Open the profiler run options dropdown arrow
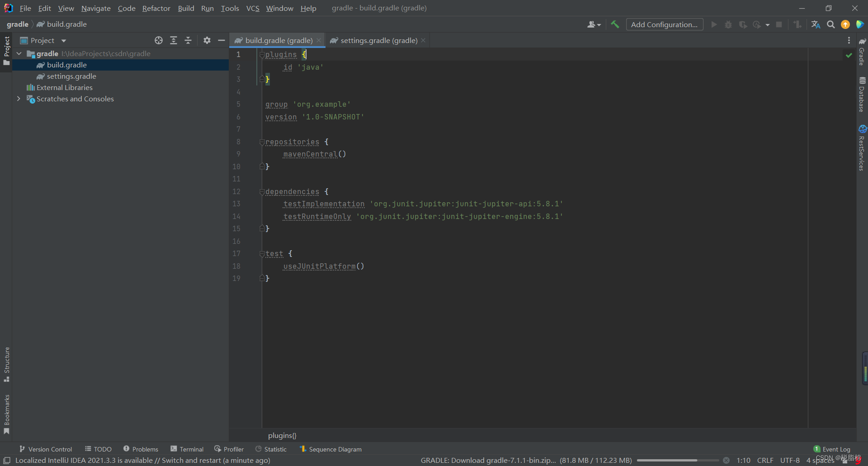The image size is (868, 466). click(x=768, y=25)
